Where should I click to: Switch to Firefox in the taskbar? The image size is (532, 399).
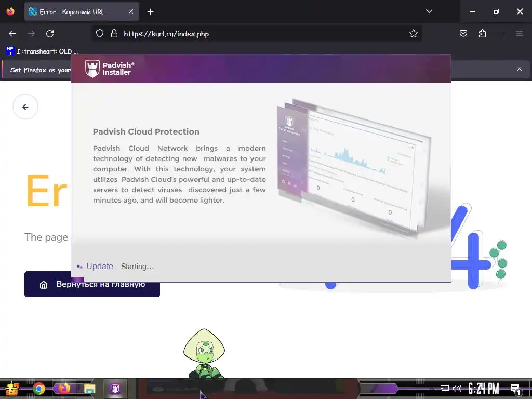(64, 389)
